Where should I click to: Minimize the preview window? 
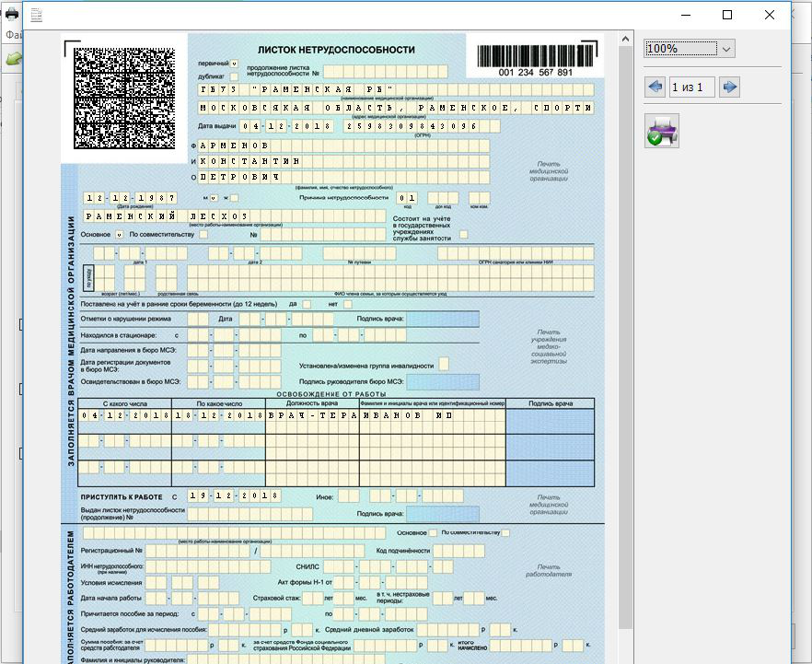pyautogui.click(x=686, y=15)
